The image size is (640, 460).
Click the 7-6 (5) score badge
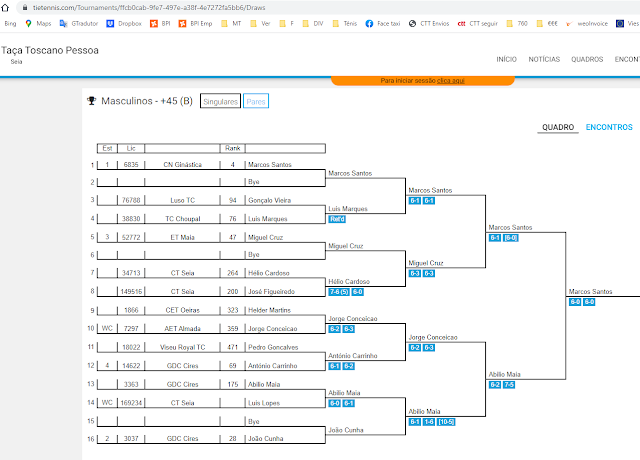[339, 292]
